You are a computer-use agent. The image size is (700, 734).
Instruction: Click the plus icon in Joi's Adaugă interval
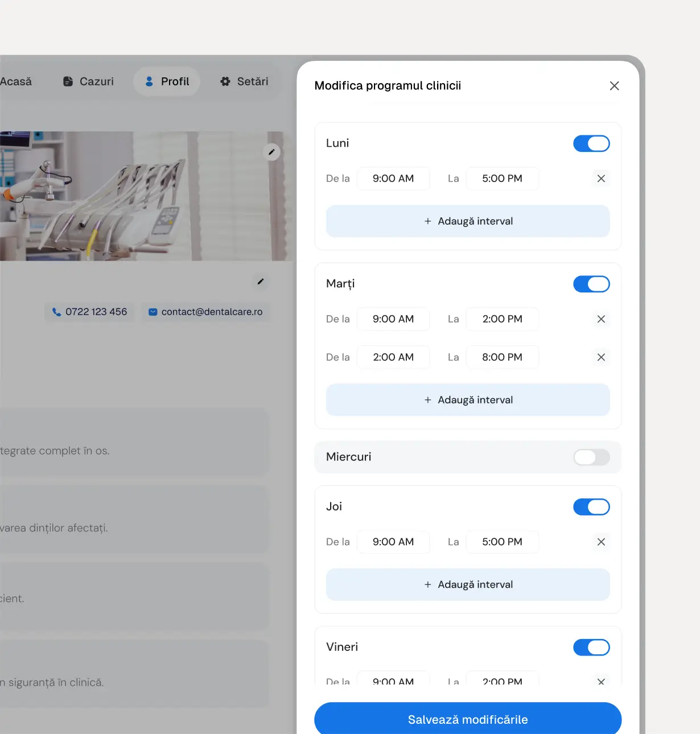click(x=427, y=585)
